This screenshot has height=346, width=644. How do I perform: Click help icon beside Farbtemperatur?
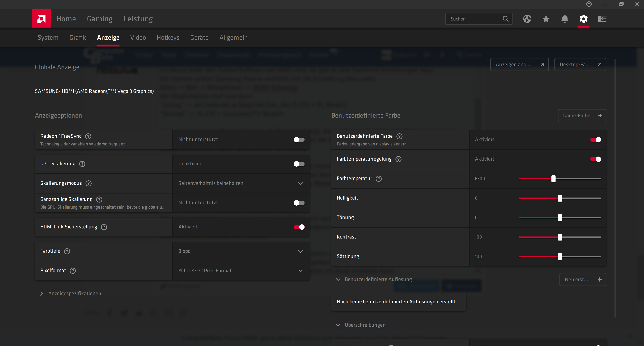[379, 179]
